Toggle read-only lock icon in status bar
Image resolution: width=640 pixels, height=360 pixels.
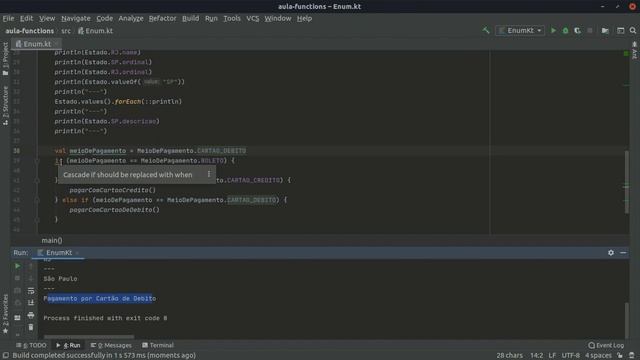pyautogui.click(x=620, y=356)
